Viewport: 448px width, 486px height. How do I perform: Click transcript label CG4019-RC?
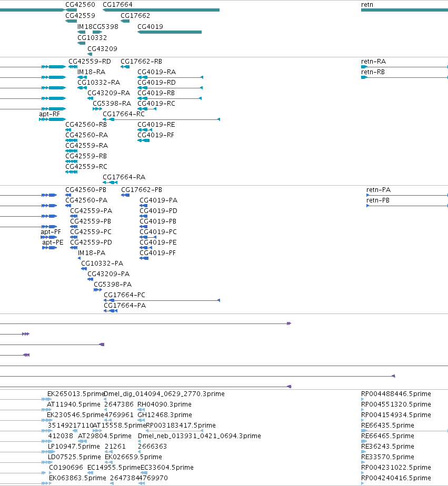[156, 104]
